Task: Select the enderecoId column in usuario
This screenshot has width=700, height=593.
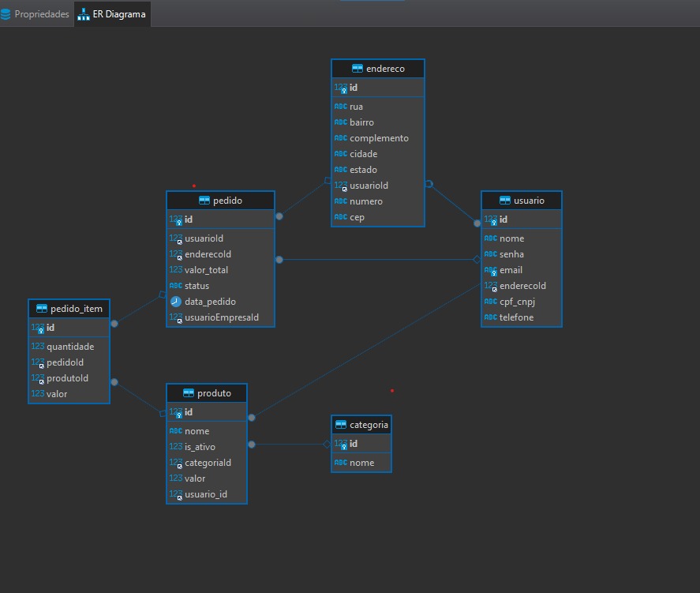Action: [522, 286]
